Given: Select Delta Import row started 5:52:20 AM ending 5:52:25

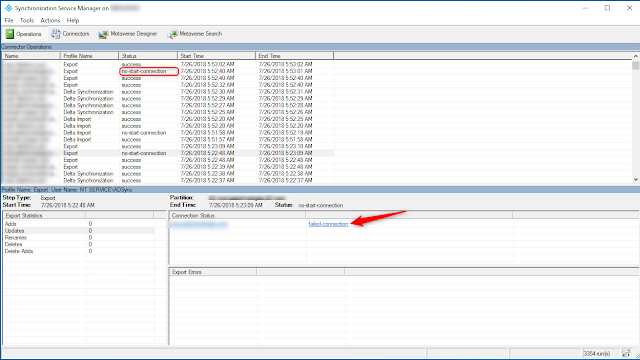Looking at the screenshot, I should pos(167,119).
